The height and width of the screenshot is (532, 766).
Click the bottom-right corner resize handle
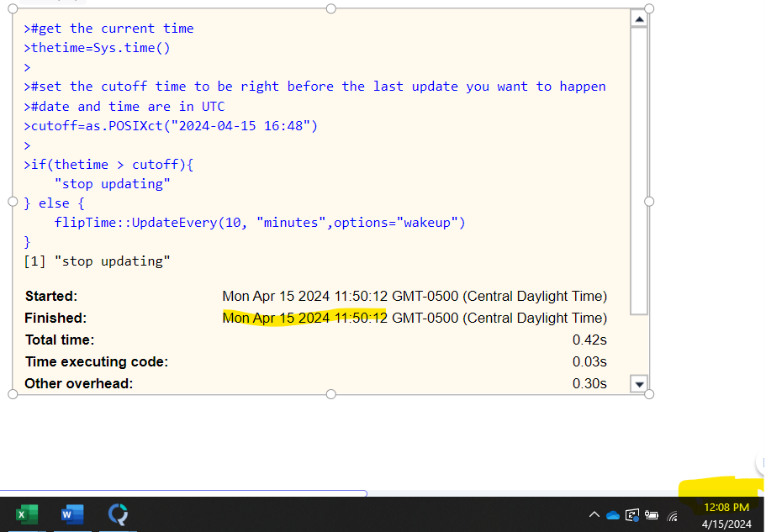(x=648, y=394)
